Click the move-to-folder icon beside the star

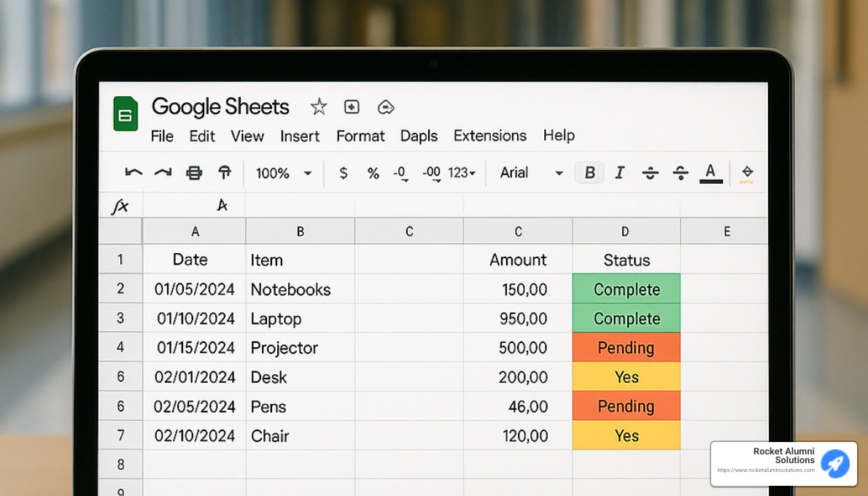coord(352,106)
